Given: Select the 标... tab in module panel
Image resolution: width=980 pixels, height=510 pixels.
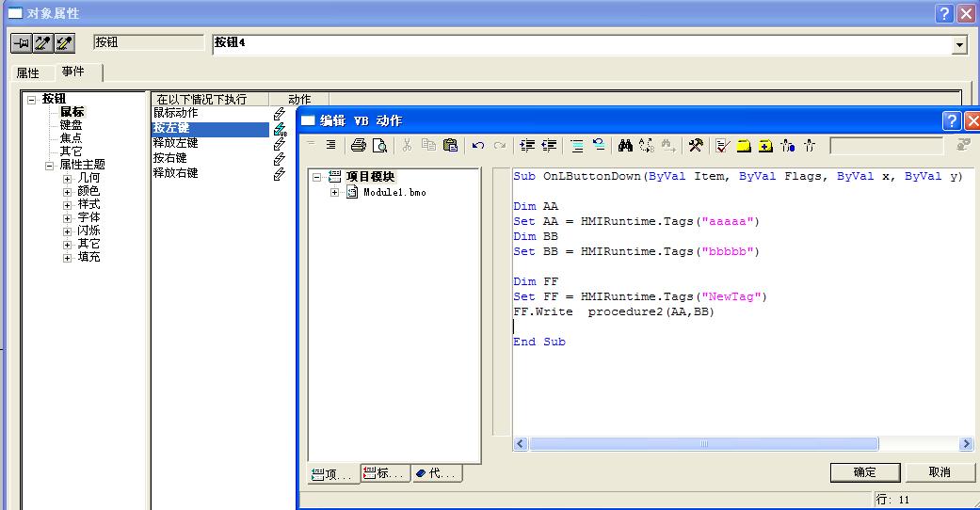Looking at the screenshot, I should (x=385, y=473).
